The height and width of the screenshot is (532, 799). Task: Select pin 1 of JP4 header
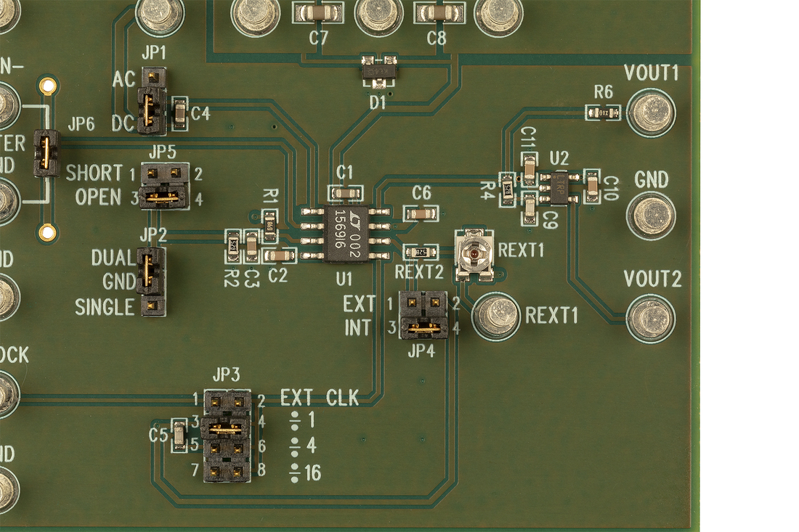tap(412, 303)
